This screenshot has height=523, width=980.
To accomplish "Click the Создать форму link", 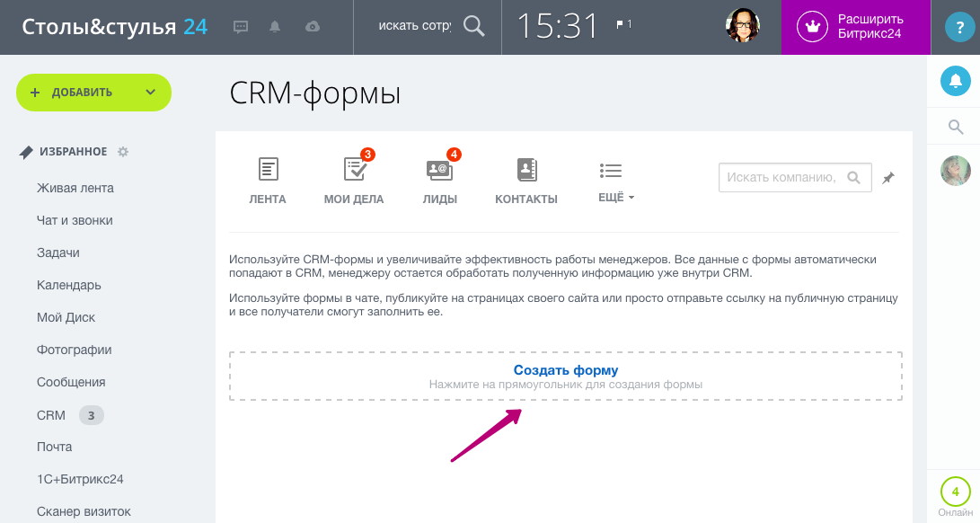I will coord(566,370).
